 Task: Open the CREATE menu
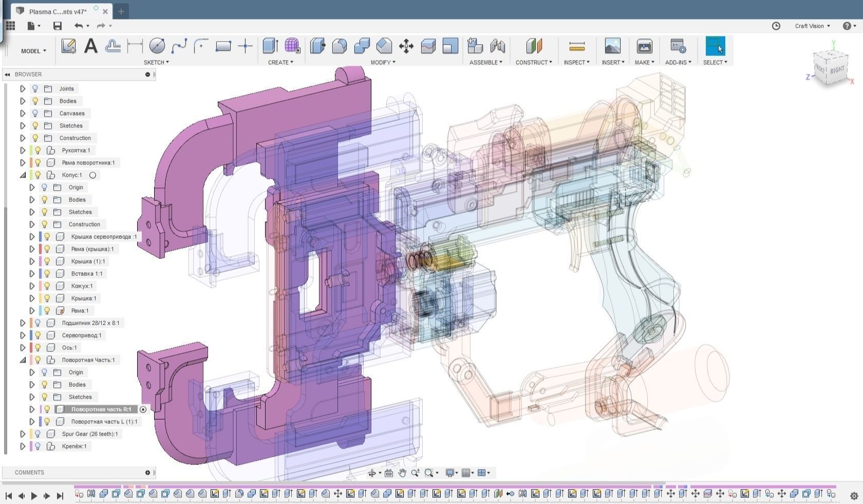(280, 62)
